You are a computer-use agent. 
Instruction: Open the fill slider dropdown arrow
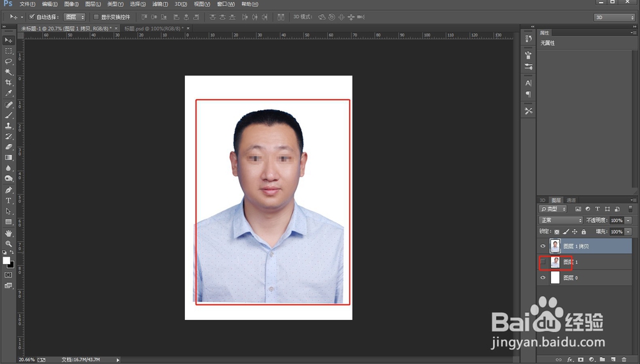[628, 232]
